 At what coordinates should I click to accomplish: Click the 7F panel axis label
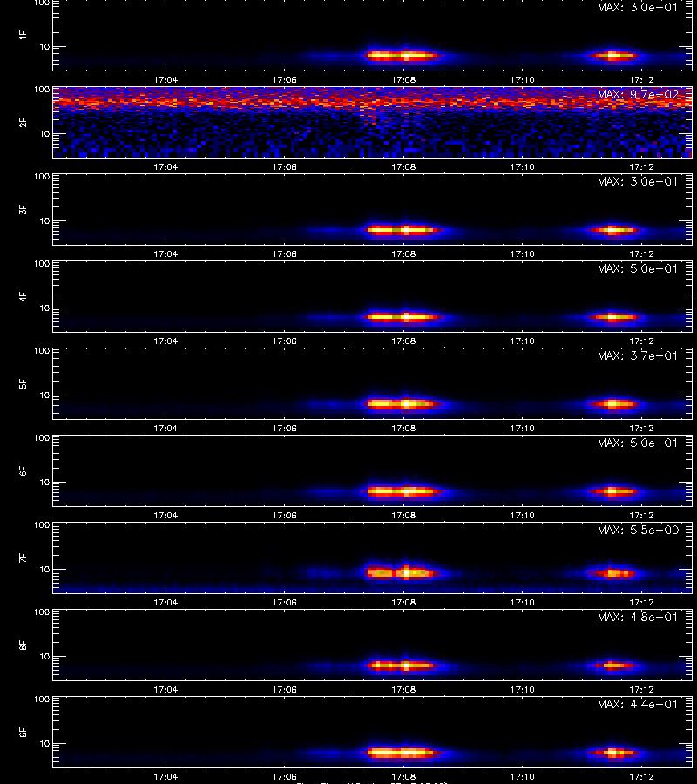pos(23,558)
